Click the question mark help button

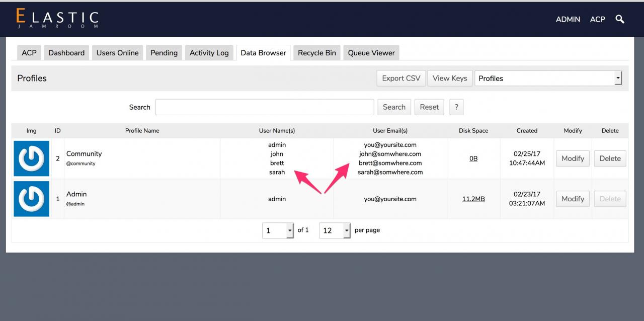(456, 107)
